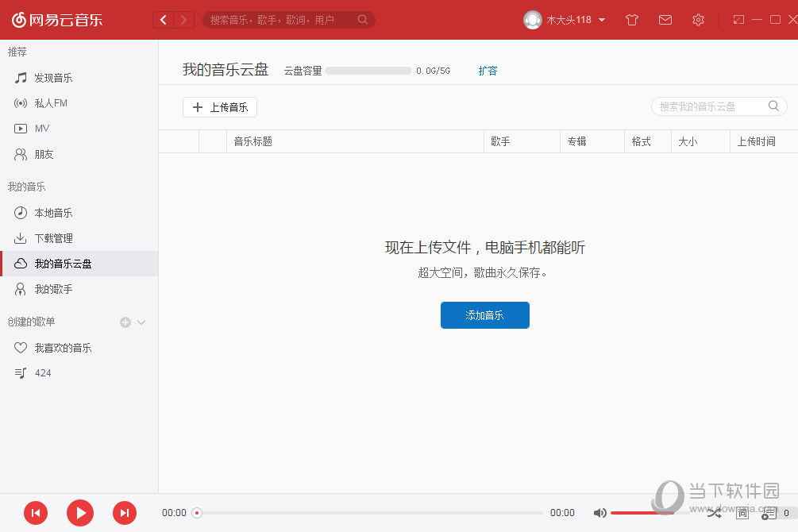Open the message inbox envelope icon
The height and width of the screenshot is (532, 798).
tap(665, 19)
